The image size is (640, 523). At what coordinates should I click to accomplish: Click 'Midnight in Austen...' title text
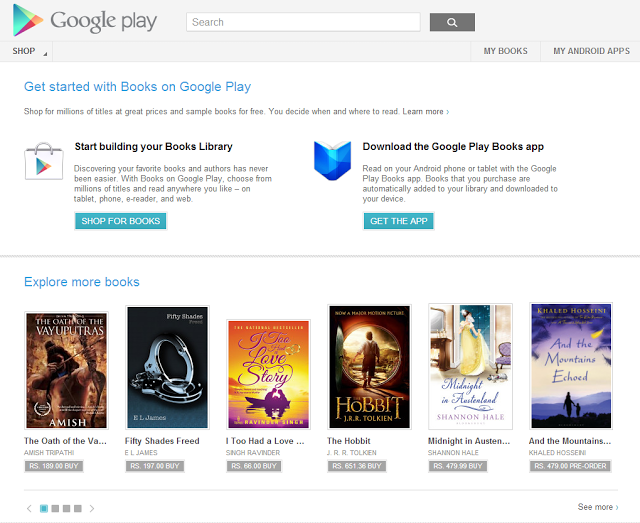[469, 441]
